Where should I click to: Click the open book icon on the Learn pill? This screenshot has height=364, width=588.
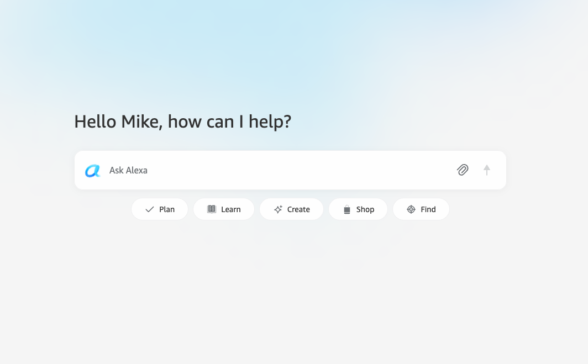pos(212,209)
